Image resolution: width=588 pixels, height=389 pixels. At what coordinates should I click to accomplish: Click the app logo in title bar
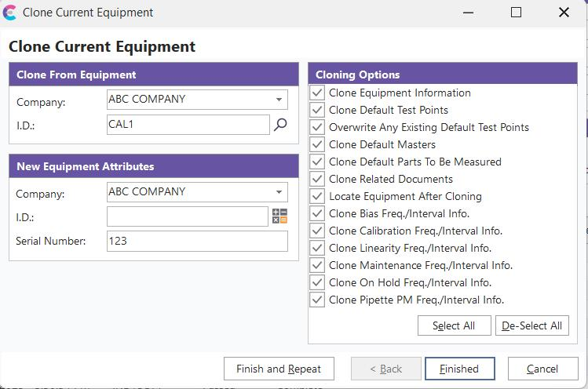tap(9, 13)
